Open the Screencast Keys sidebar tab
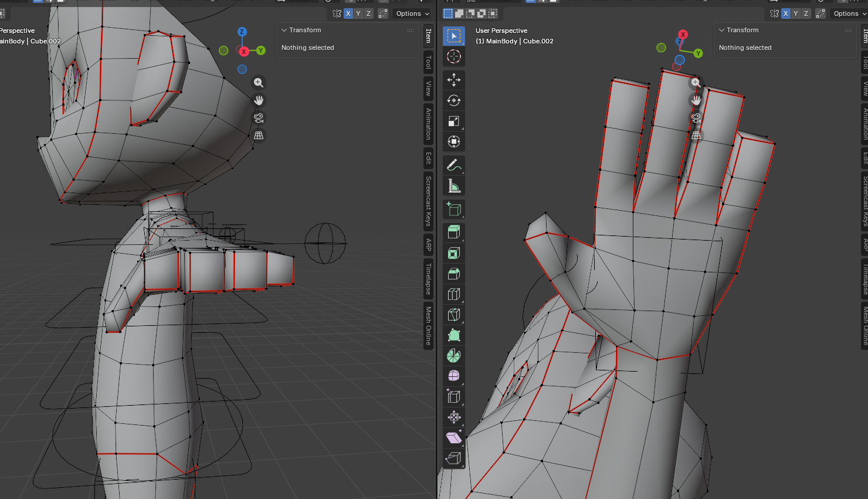This screenshot has height=499, width=868. pyautogui.click(x=428, y=201)
